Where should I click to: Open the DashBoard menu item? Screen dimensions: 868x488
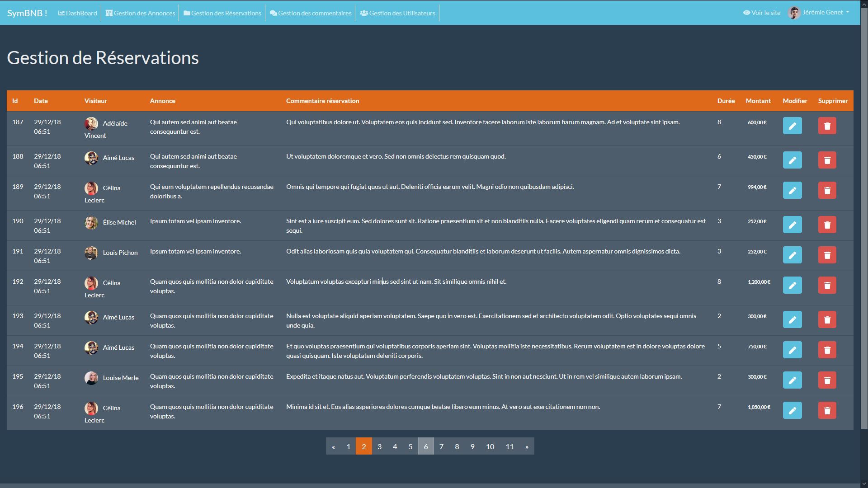[78, 13]
